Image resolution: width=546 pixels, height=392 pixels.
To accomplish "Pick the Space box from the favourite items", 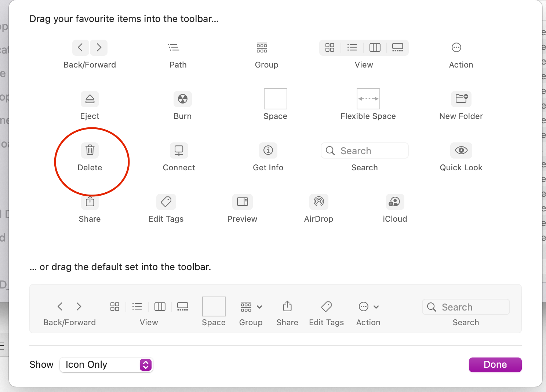I will pos(276,99).
